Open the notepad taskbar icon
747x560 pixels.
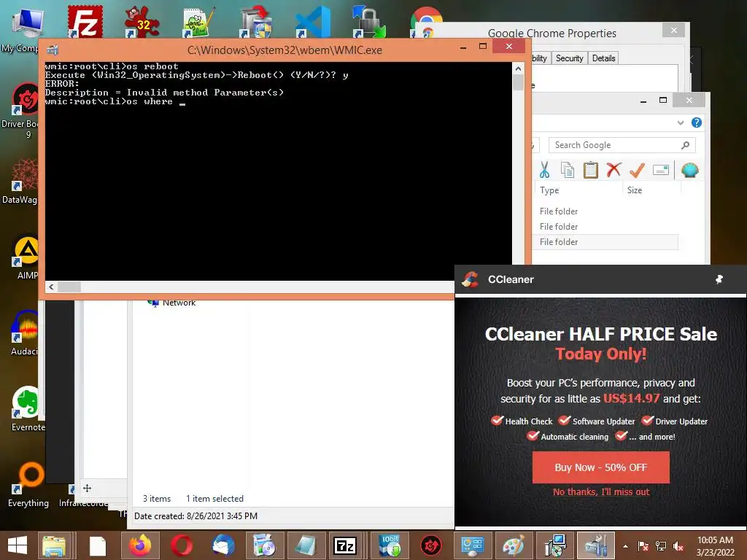[x=306, y=545]
